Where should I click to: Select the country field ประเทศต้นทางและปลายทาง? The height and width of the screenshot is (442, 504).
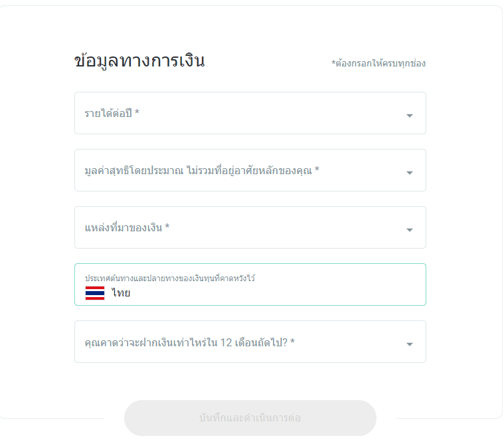(x=250, y=284)
